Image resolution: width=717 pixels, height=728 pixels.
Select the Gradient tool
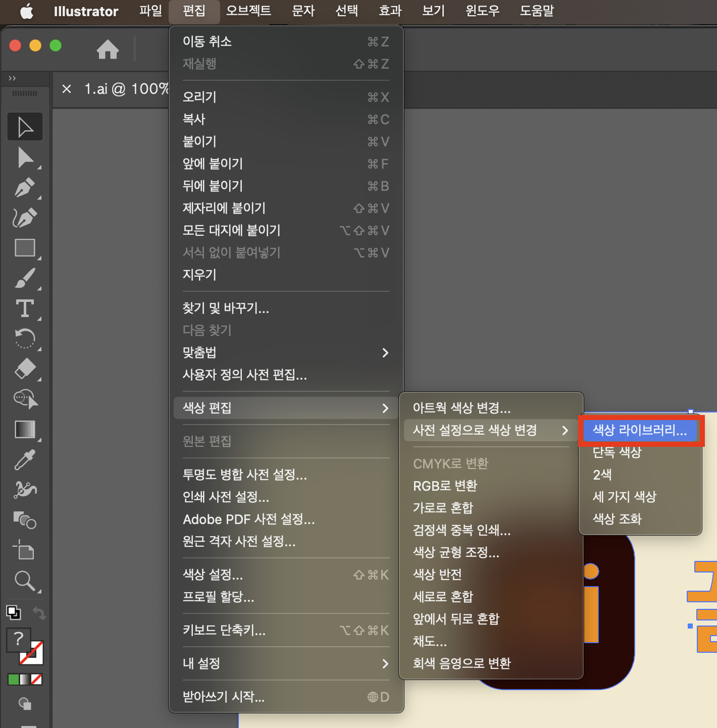coord(25,430)
